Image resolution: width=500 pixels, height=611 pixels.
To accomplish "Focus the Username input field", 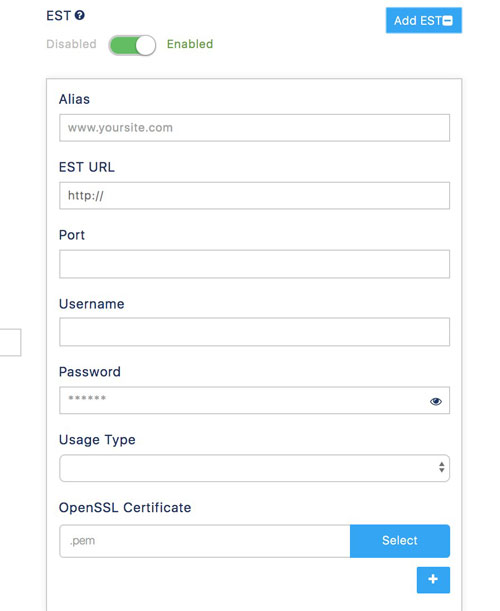I will coord(254,332).
